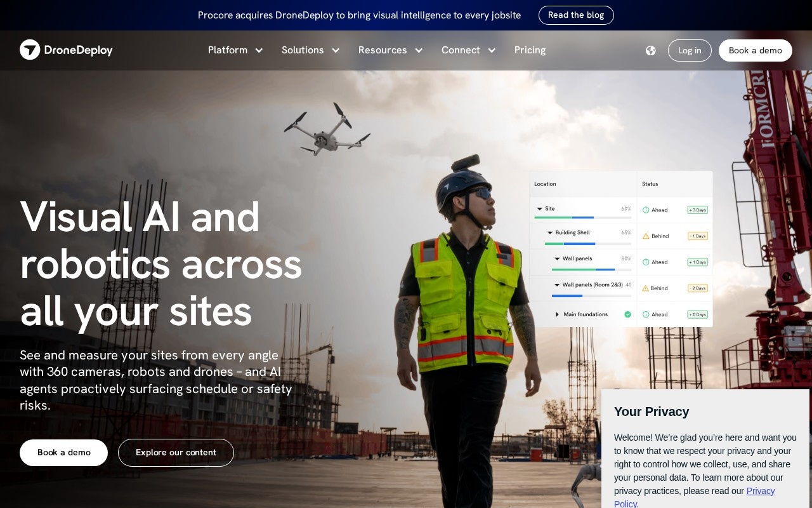The height and width of the screenshot is (508, 812).
Task: Expand the Connect menu chevron
Action: tap(492, 51)
